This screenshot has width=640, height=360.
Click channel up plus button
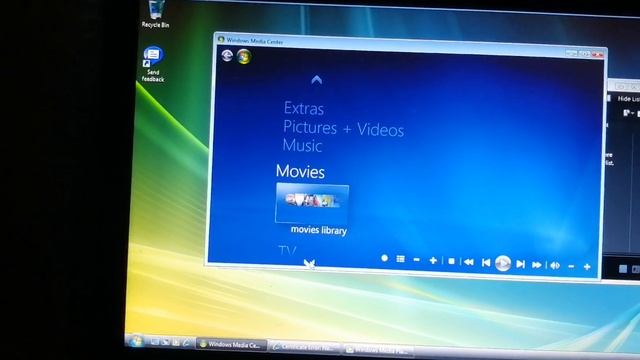(433, 260)
